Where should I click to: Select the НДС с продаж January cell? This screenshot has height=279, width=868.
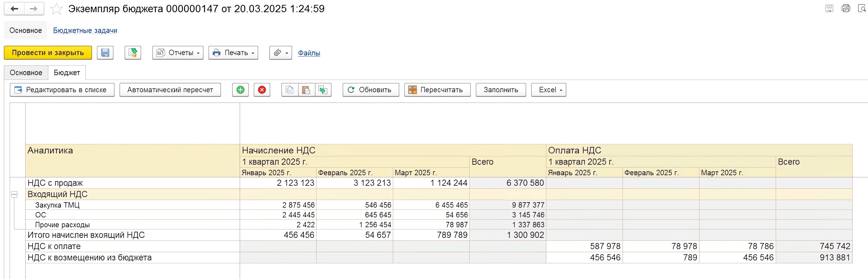point(278,183)
